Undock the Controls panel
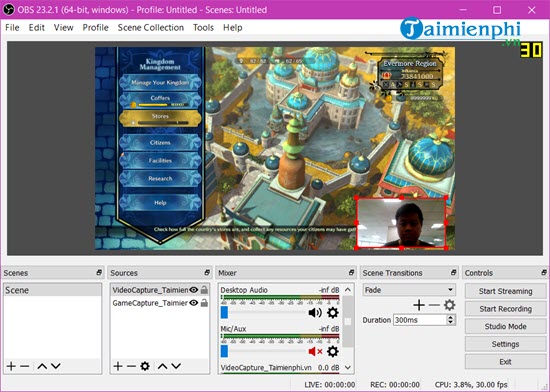The height and width of the screenshot is (392, 550). (544, 272)
